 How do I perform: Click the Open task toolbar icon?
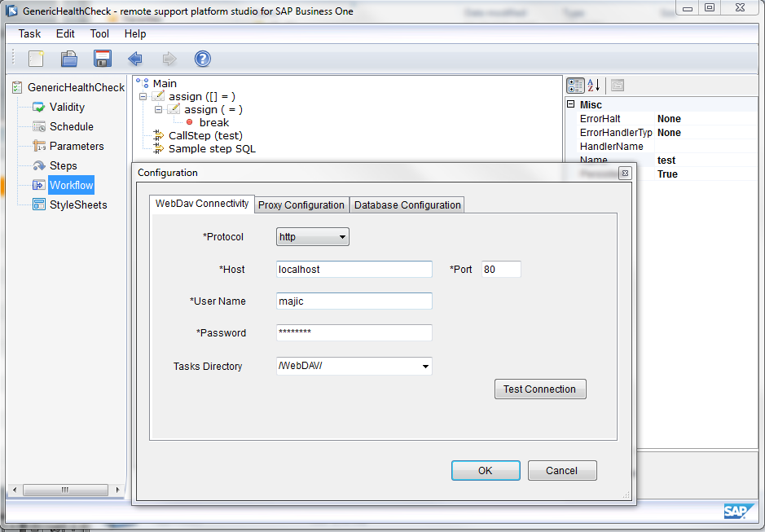68,59
